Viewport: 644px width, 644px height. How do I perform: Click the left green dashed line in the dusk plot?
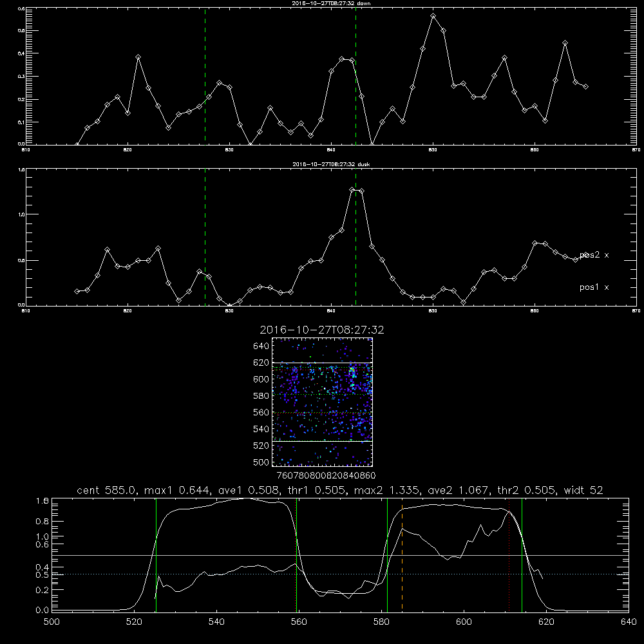point(205,237)
